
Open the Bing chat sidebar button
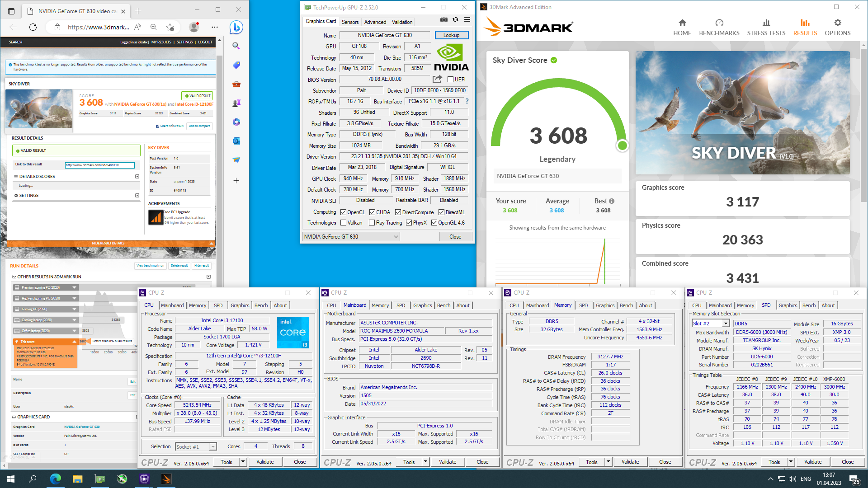coord(236,27)
